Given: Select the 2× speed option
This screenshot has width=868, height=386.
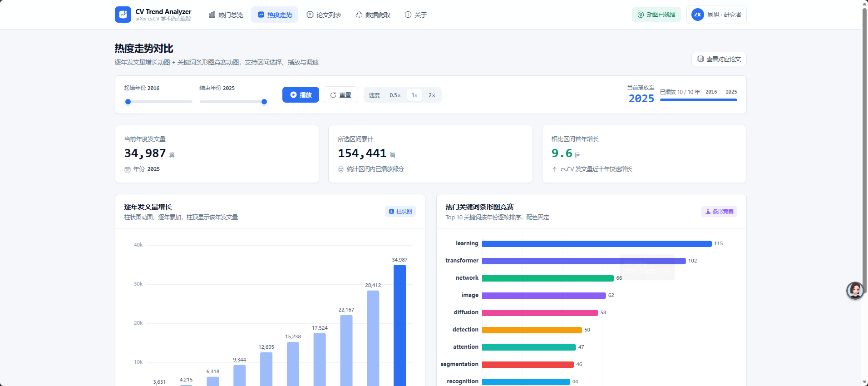Looking at the screenshot, I should click(432, 95).
